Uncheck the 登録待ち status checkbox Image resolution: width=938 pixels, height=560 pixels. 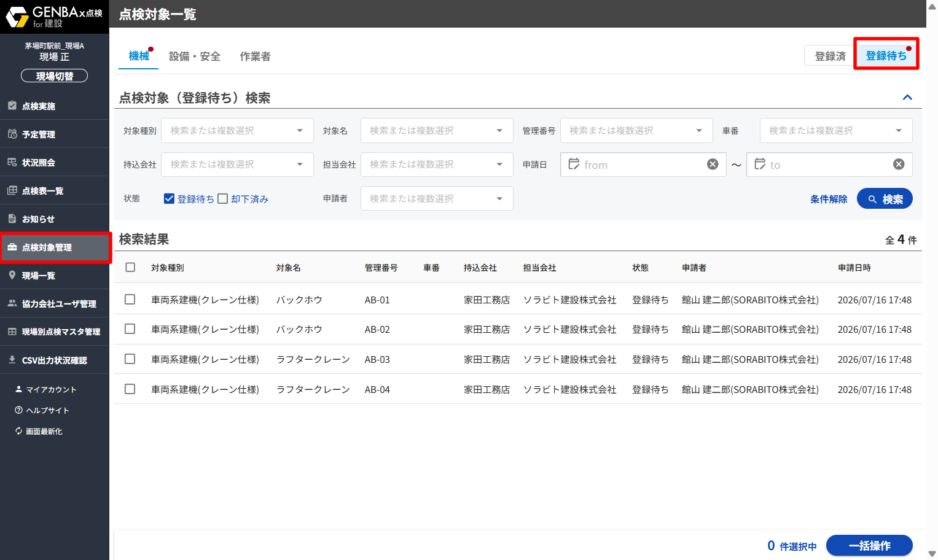[x=170, y=198]
